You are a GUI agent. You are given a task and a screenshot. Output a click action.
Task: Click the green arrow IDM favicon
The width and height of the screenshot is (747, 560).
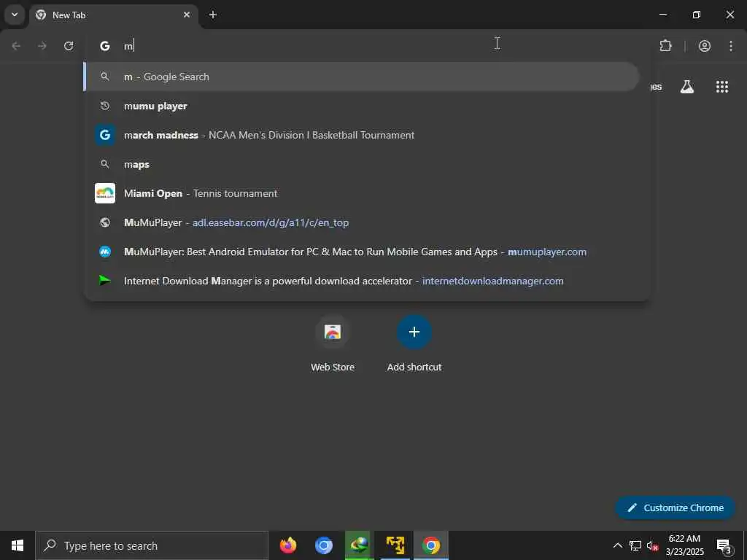click(x=105, y=281)
